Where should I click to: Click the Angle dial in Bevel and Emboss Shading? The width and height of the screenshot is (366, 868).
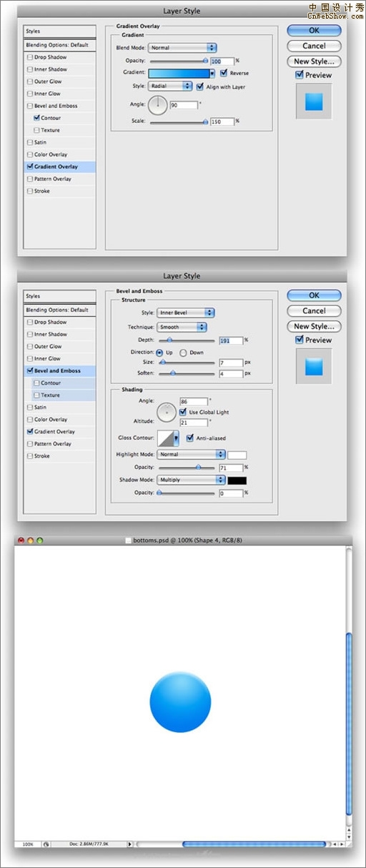click(167, 412)
